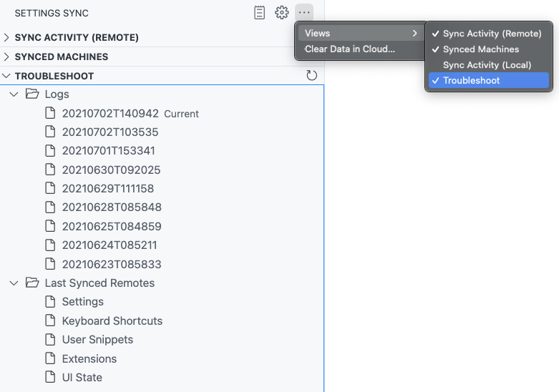Click the Settings Sync gear icon
The height and width of the screenshot is (392, 559).
tap(282, 13)
